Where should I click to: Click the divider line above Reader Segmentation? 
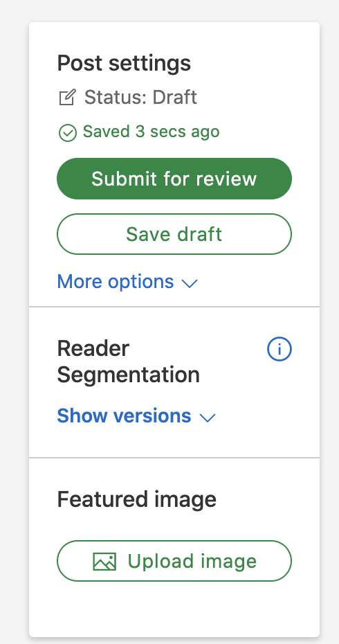point(174,306)
